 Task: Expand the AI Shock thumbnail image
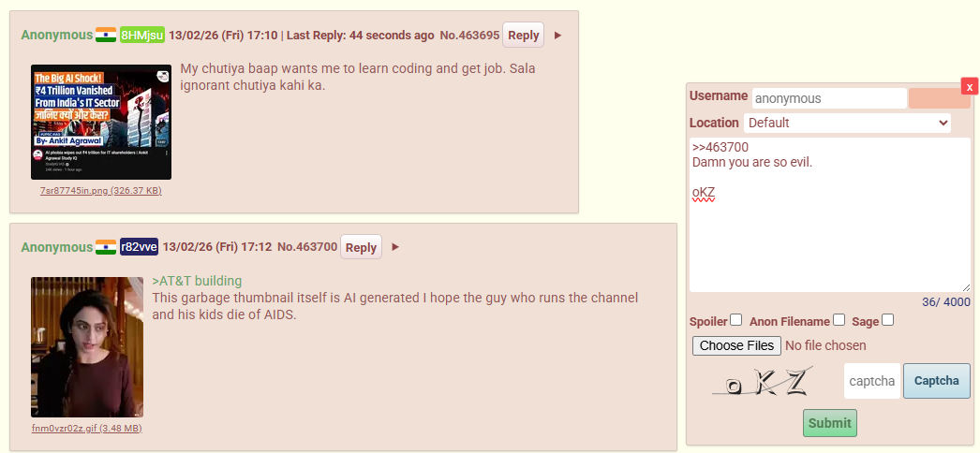(100, 123)
